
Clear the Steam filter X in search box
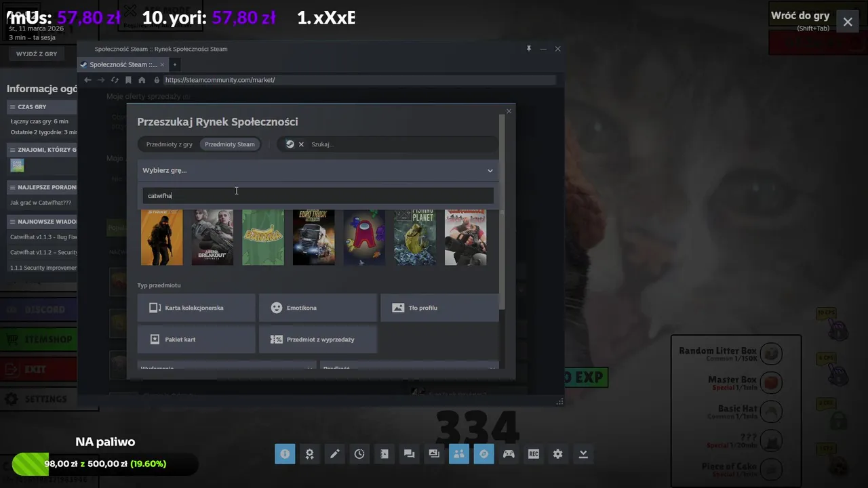301,144
